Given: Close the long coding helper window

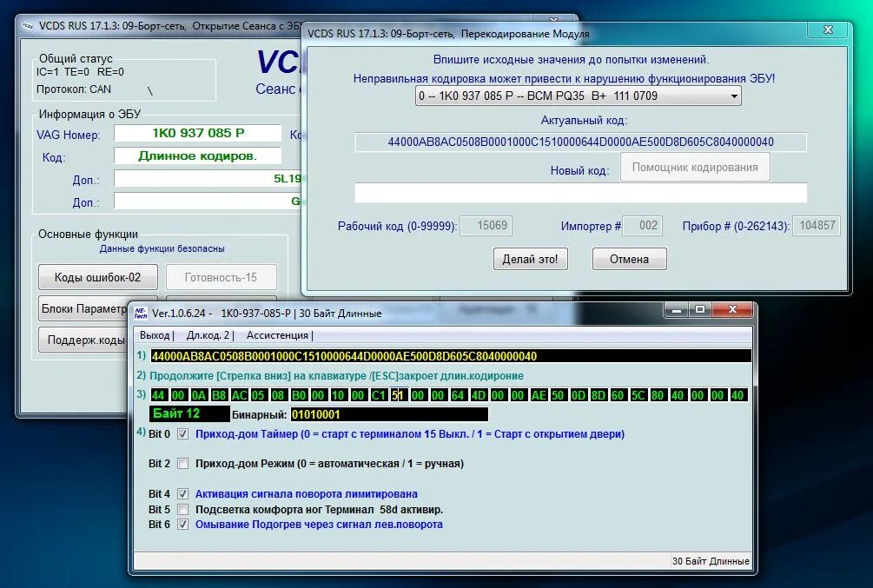Looking at the screenshot, I should tap(731, 309).
